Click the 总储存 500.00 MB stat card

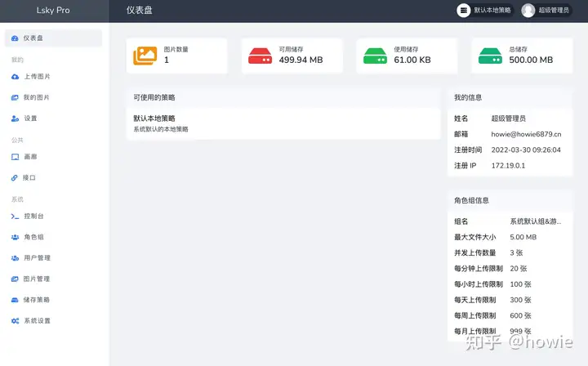(x=522, y=56)
